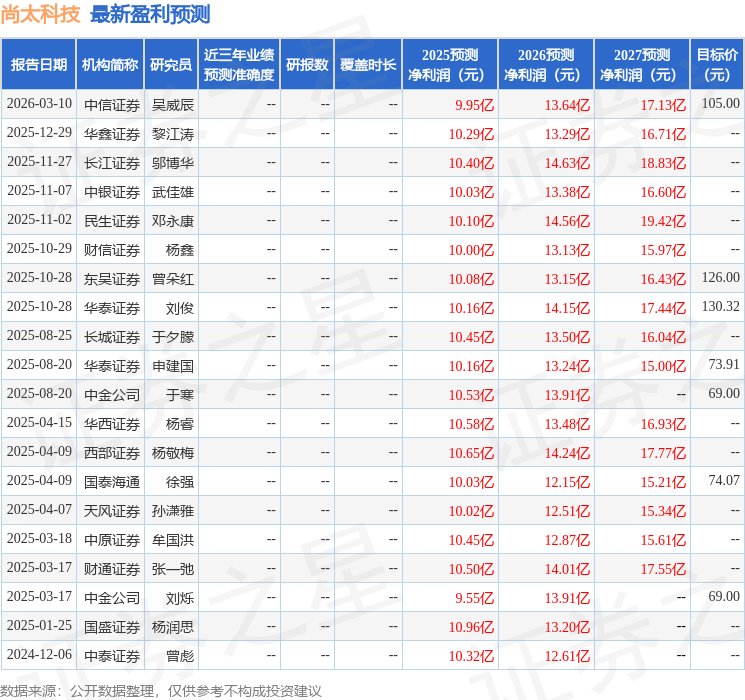Select the 研究员 column header

(x=171, y=65)
